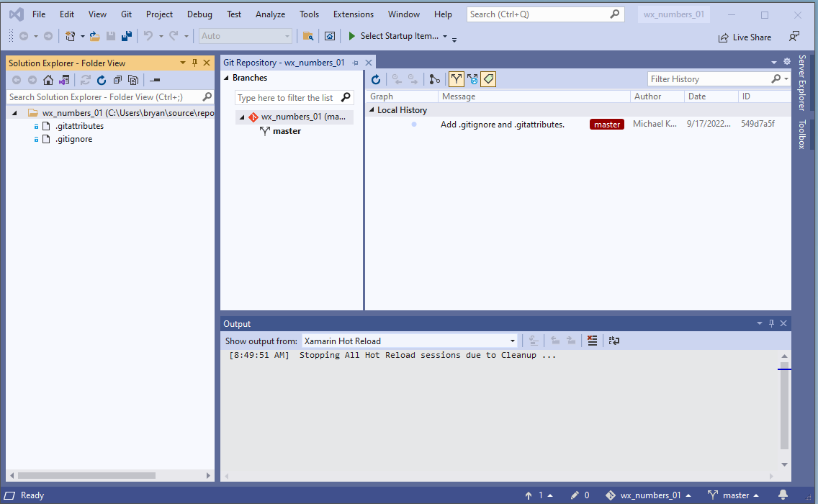Screen dimensions: 818x504
Task: Select master branch in Branches list
Action: click(287, 131)
